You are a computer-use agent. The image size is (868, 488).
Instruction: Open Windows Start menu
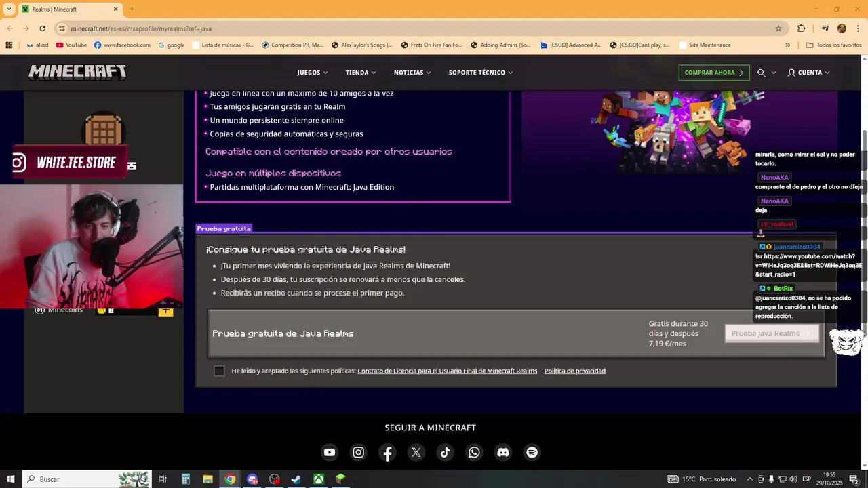point(10,479)
